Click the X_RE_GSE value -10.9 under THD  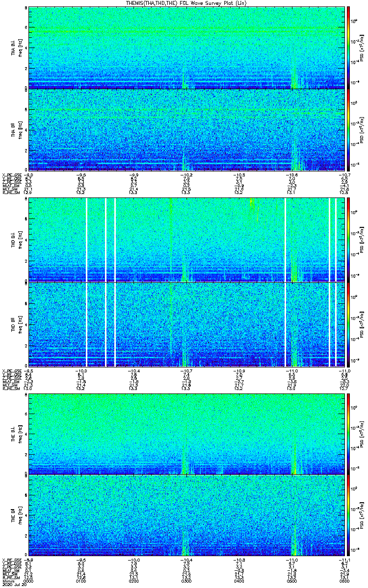click(239, 370)
